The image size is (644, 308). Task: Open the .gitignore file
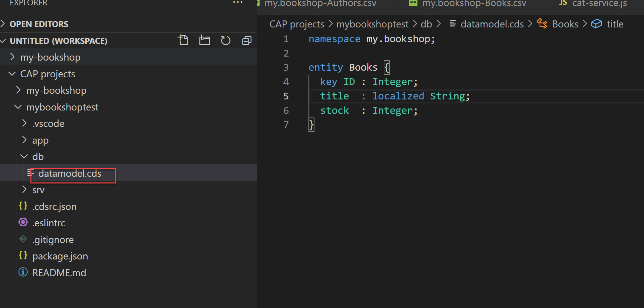coord(53,240)
